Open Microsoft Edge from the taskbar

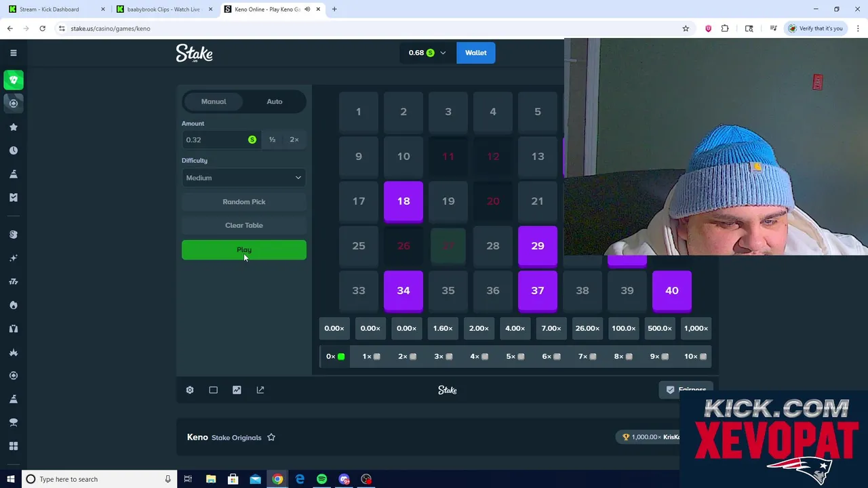click(300, 479)
